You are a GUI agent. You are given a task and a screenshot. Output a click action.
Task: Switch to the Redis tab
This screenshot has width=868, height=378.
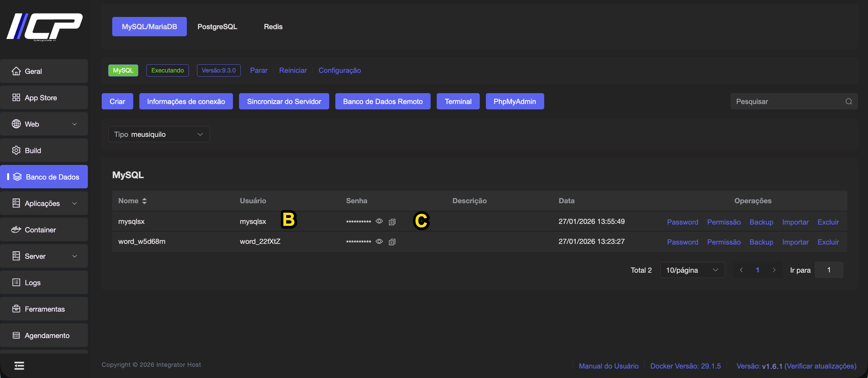[273, 27]
